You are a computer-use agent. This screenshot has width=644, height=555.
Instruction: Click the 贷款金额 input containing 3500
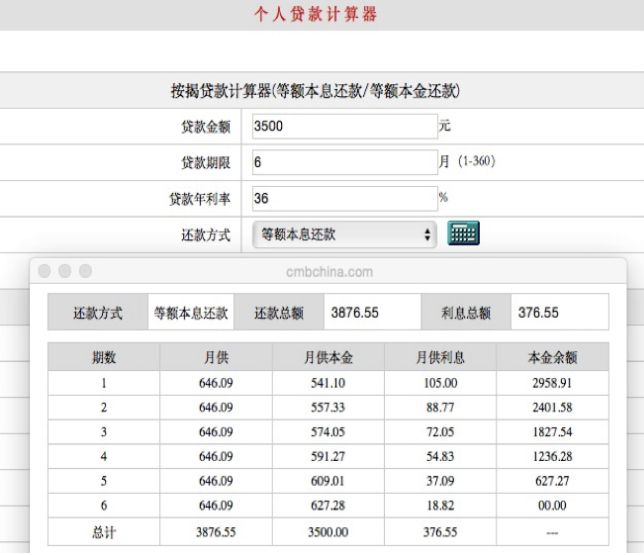click(344, 127)
